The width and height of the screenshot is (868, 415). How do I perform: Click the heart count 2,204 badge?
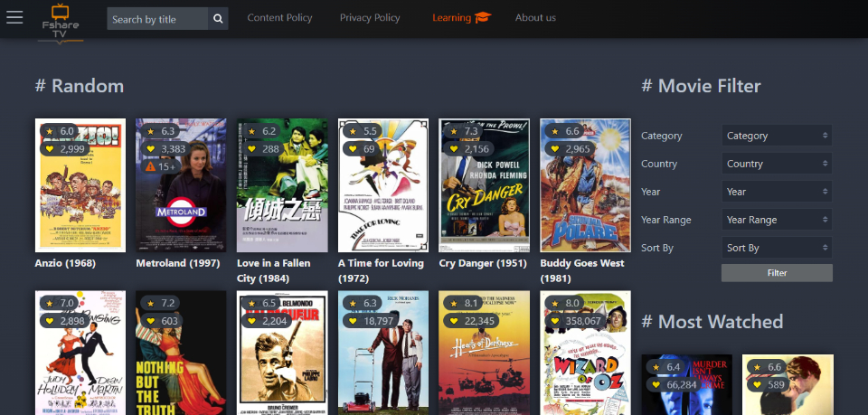pos(267,321)
